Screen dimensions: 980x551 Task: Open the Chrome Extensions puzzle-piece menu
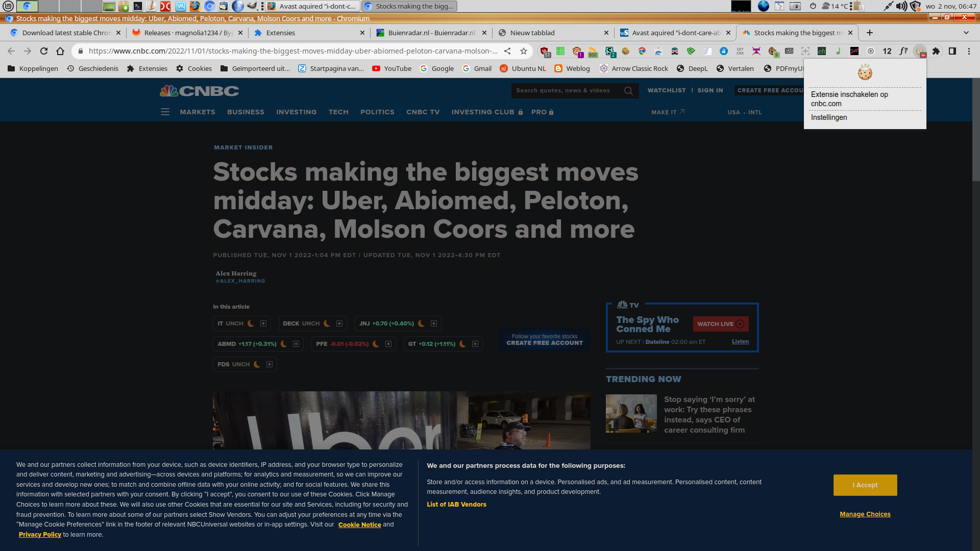click(936, 51)
